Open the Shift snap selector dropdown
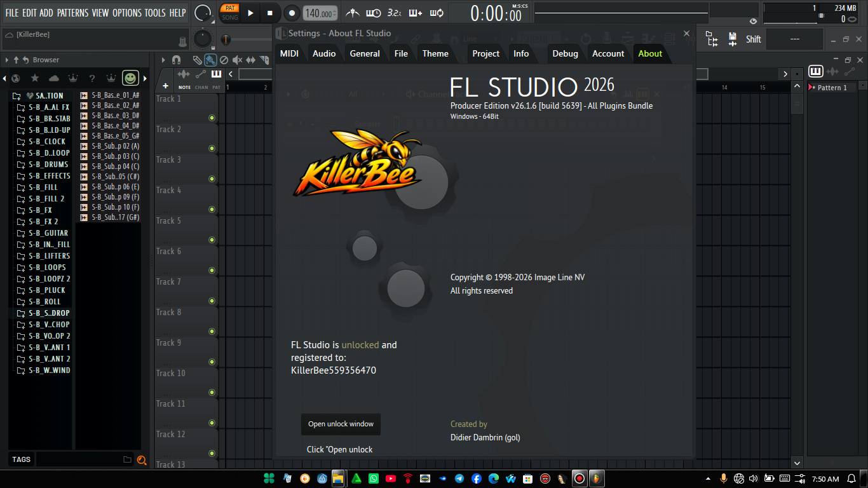Image resolution: width=868 pixels, height=488 pixels. pos(794,39)
